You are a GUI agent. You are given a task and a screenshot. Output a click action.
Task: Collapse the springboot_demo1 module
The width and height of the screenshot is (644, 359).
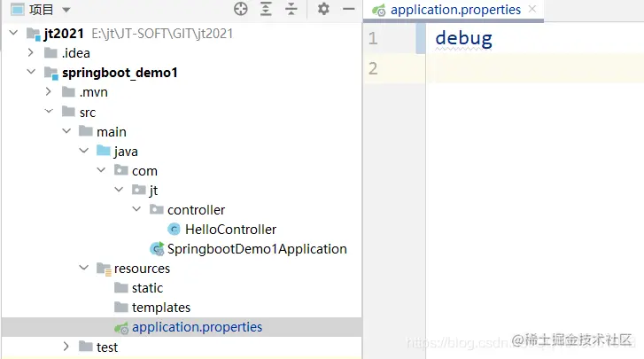click(x=31, y=72)
